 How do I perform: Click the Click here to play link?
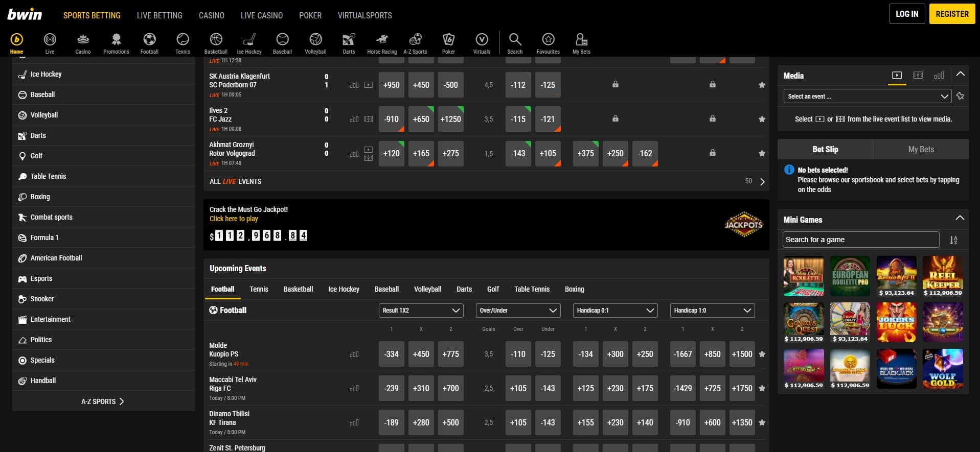pyautogui.click(x=234, y=219)
